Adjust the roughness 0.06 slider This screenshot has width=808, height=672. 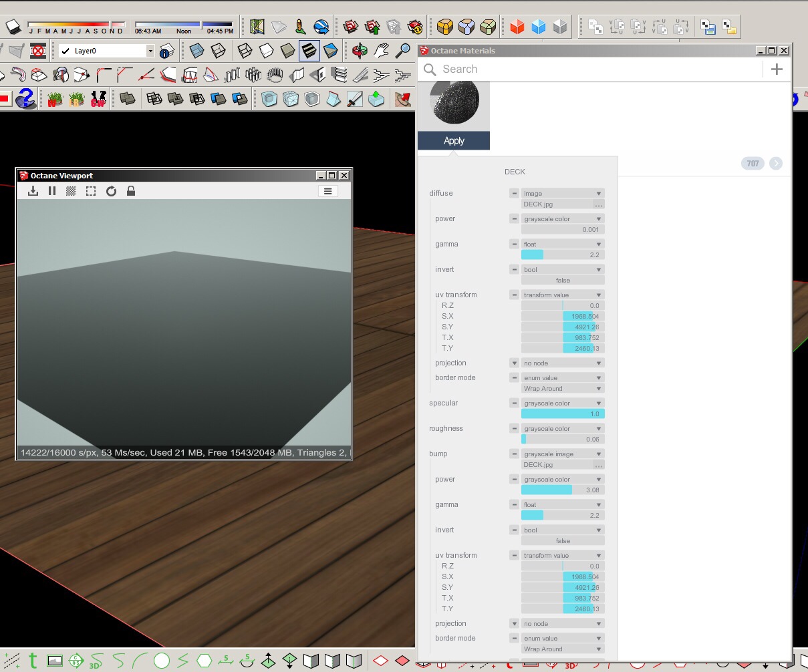[563, 440]
